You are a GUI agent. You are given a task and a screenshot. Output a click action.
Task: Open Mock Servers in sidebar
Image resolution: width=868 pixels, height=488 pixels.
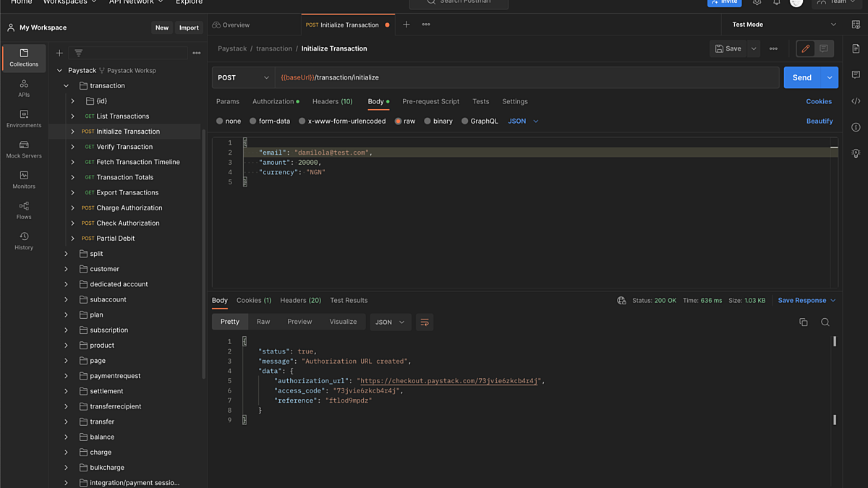coord(24,149)
